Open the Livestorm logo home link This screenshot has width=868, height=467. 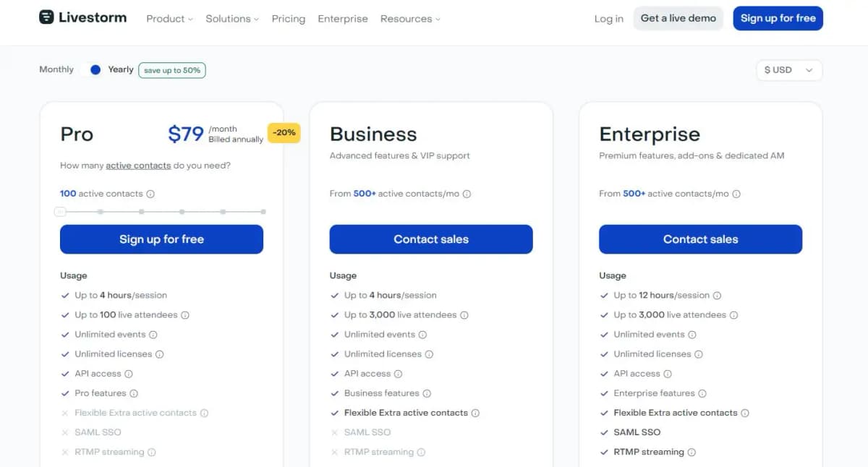click(83, 17)
